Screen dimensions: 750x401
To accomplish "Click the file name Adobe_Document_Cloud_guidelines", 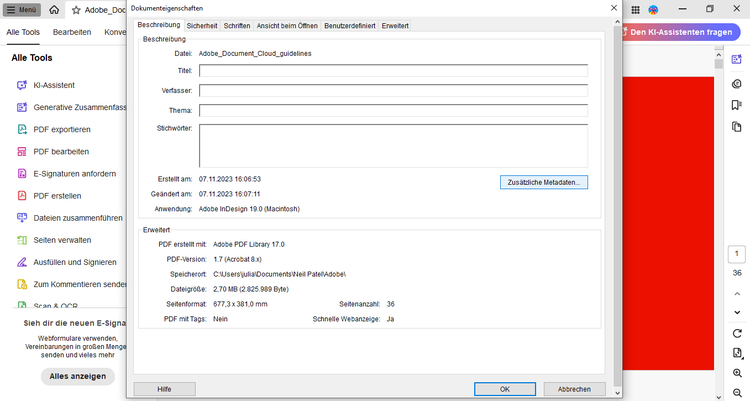I will [x=255, y=54].
